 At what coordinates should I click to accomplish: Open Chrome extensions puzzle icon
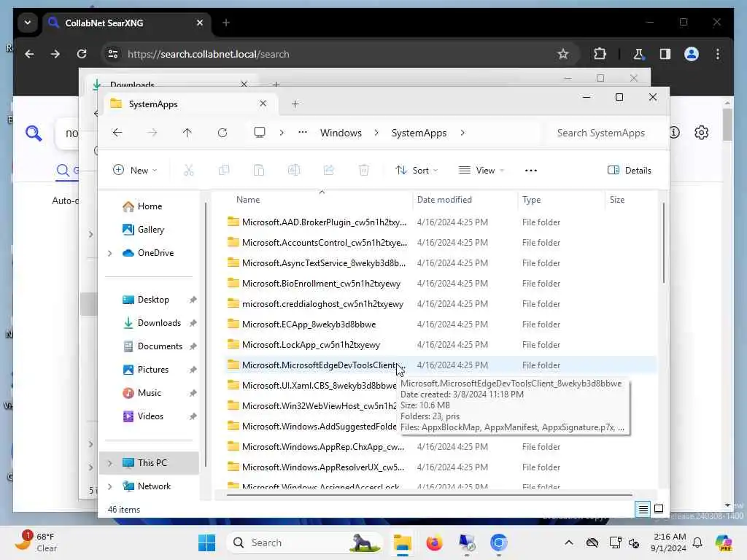tap(600, 54)
